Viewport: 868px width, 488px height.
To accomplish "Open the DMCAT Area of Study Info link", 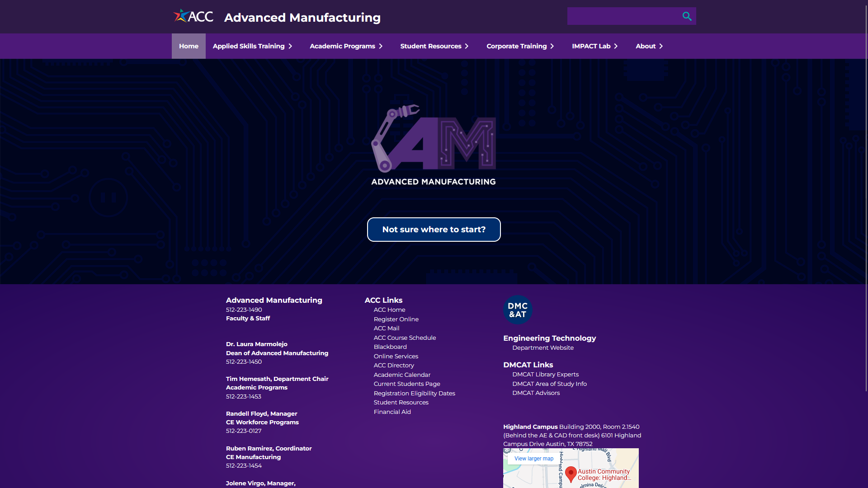I will [549, 384].
